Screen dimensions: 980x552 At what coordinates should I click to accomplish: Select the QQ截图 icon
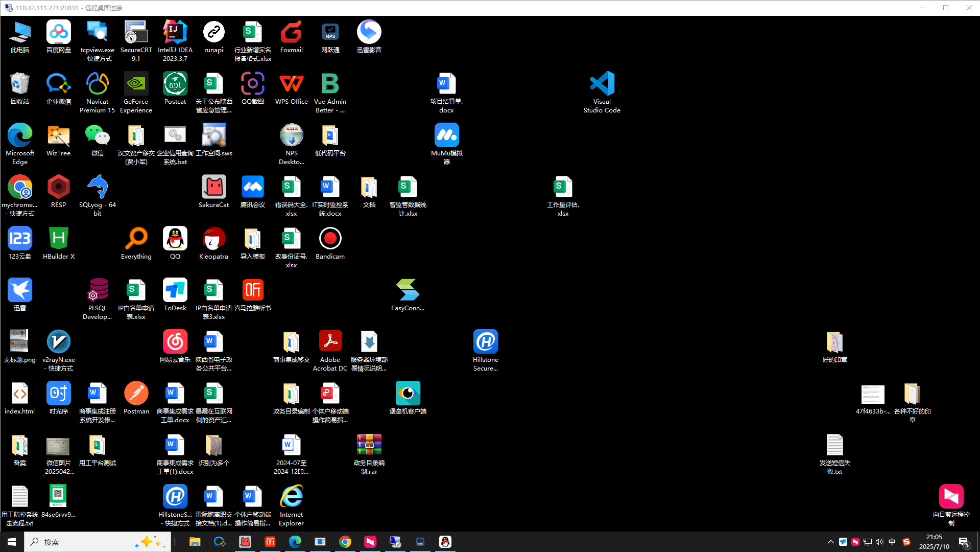[x=253, y=88]
